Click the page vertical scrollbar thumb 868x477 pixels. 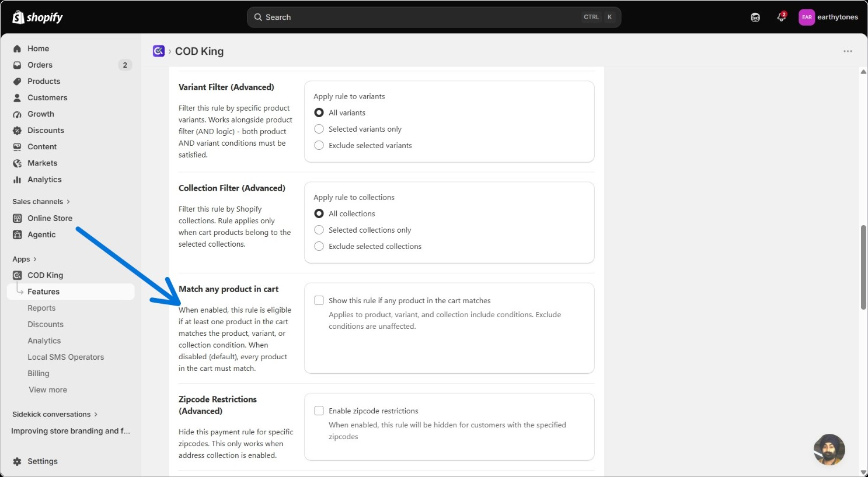coord(863,267)
